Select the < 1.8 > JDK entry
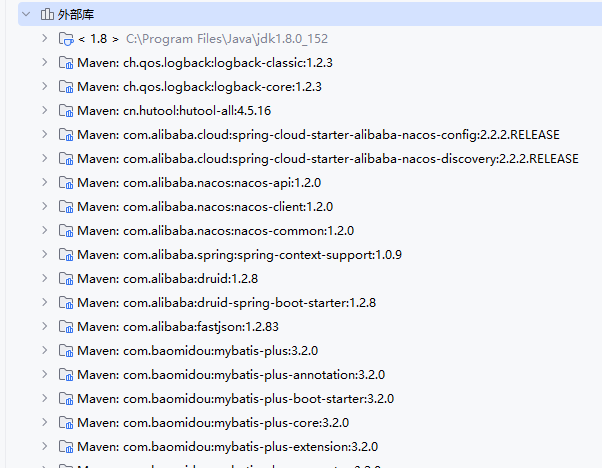This screenshot has height=468, width=602. [98, 39]
